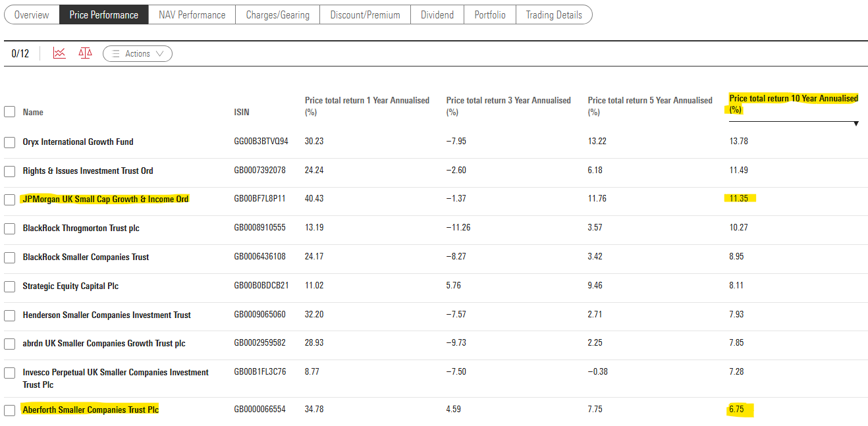Select the Invesco Perpetual UK Smaller Companies checkbox

point(9,373)
